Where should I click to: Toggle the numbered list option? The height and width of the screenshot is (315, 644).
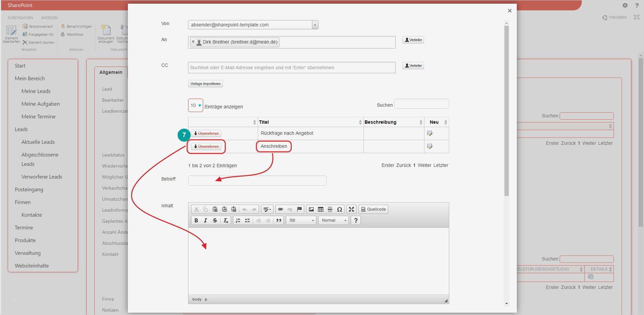tap(238, 220)
